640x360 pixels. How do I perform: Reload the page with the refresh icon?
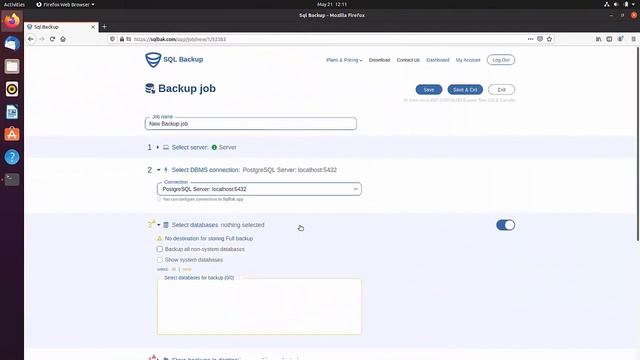click(x=52, y=39)
